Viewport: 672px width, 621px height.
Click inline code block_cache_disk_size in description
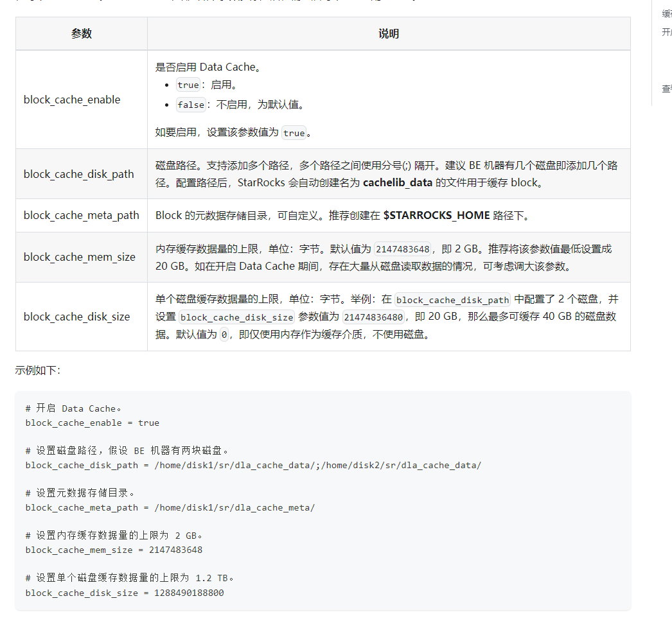tap(236, 317)
